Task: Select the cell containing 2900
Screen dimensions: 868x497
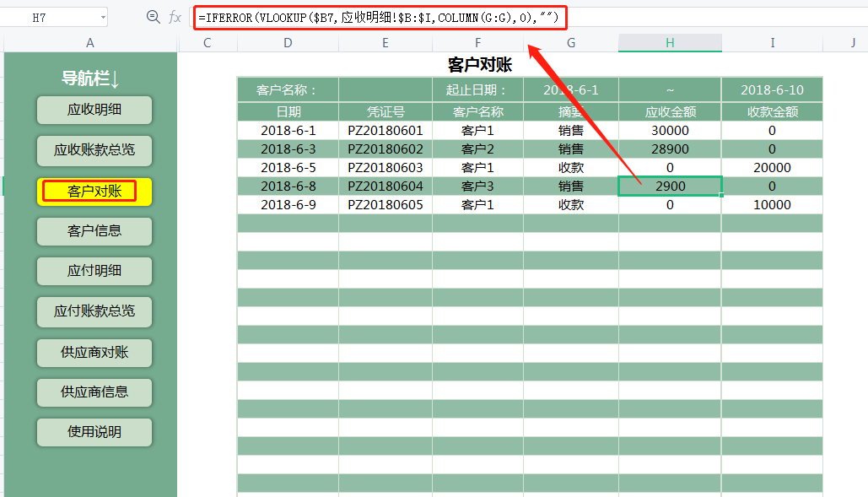Action: [670, 186]
